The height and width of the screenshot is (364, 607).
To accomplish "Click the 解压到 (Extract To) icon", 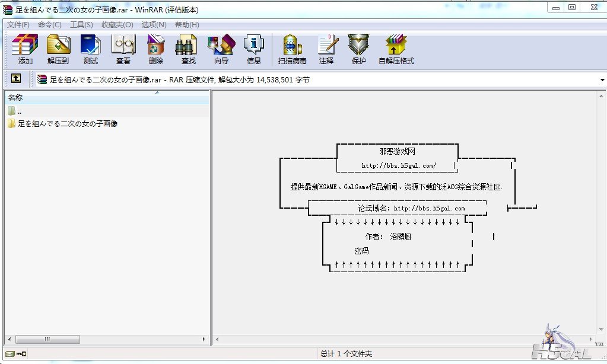I will pos(58,49).
